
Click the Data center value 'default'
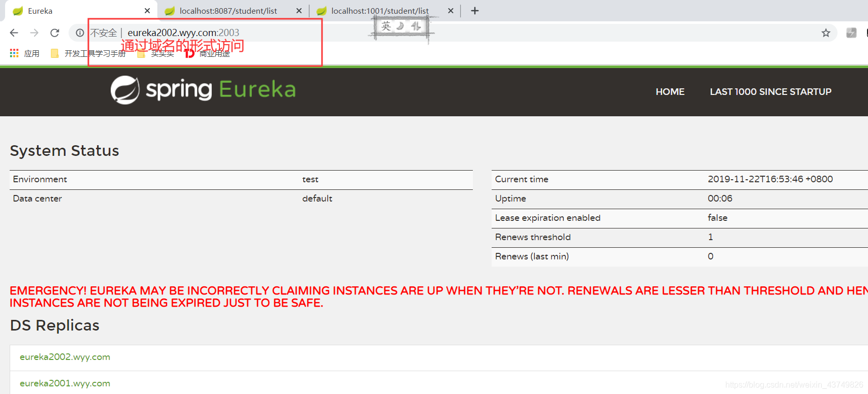click(317, 199)
